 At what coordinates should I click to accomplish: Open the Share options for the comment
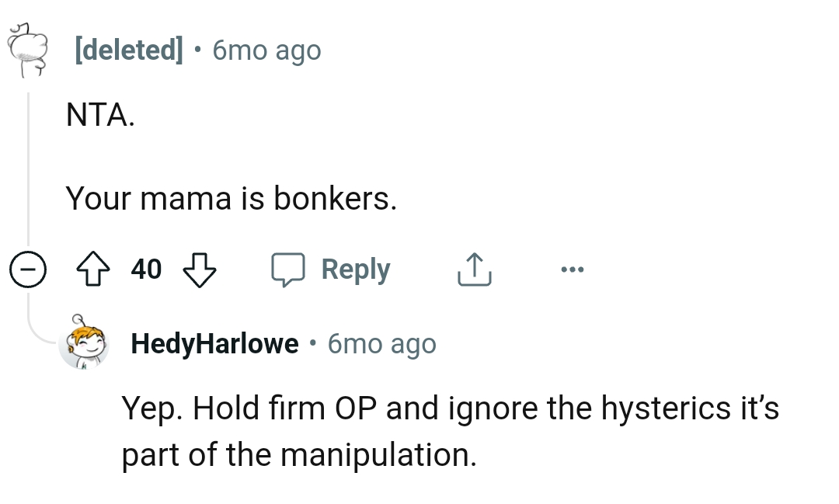tap(473, 268)
